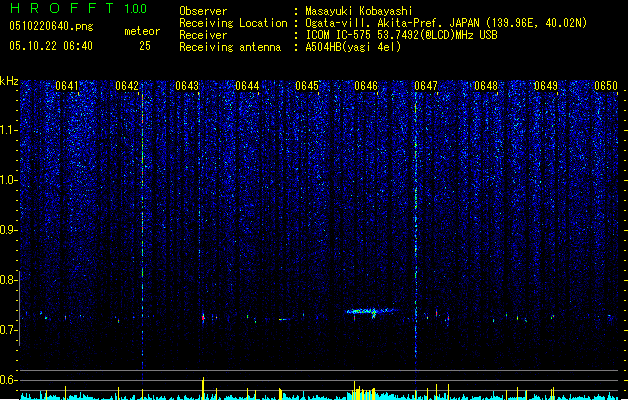
Task: Click the 0.9 kHz axis label
Action: pyautogui.click(x=8, y=230)
